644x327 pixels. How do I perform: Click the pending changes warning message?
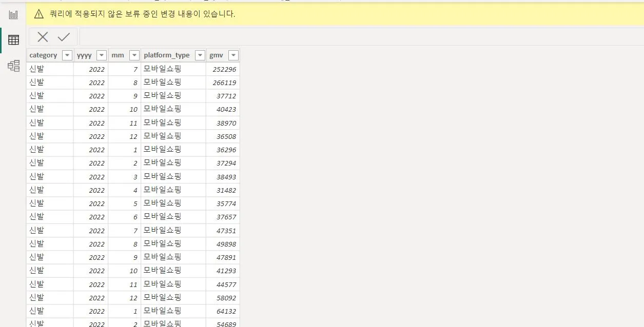click(143, 14)
